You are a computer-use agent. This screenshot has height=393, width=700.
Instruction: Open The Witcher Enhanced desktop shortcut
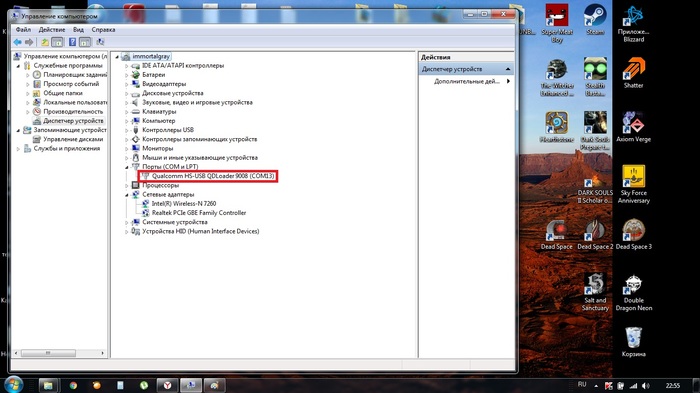[x=557, y=77]
